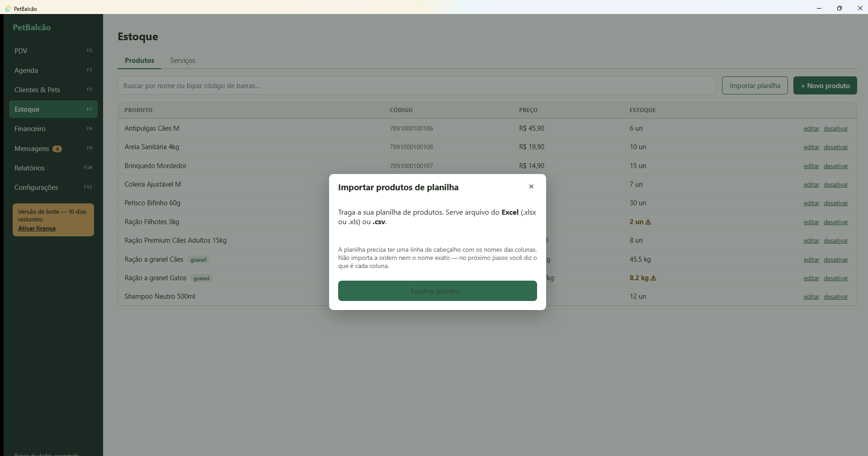The height and width of the screenshot is (456, 868).
Task: Go to Relatórios in the sidebar
Action: 53,168
